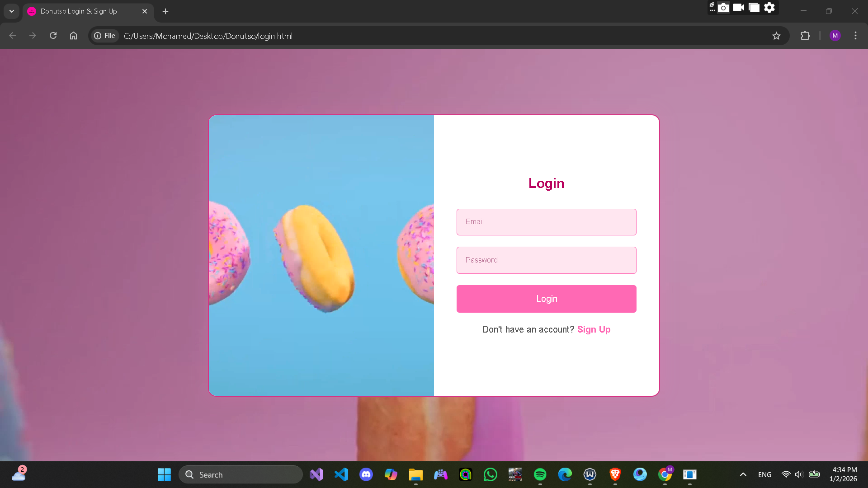Open Discord from the taskbar
This screenshot has width=868, height=488.
click(366, 474)
